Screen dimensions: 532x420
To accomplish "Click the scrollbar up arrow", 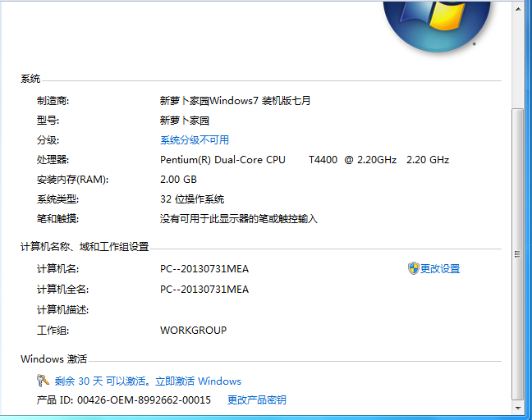I will [x=518, y=9].
